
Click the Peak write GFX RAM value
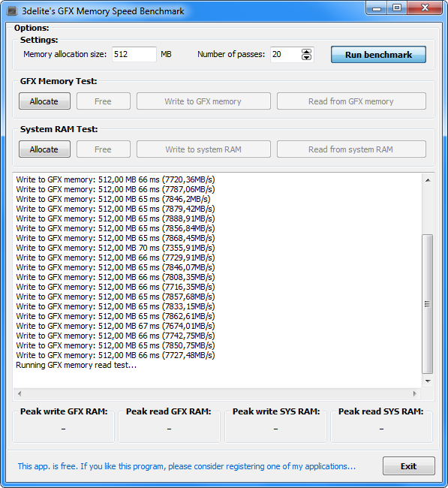pyautogui.click(x=64, y=429)
